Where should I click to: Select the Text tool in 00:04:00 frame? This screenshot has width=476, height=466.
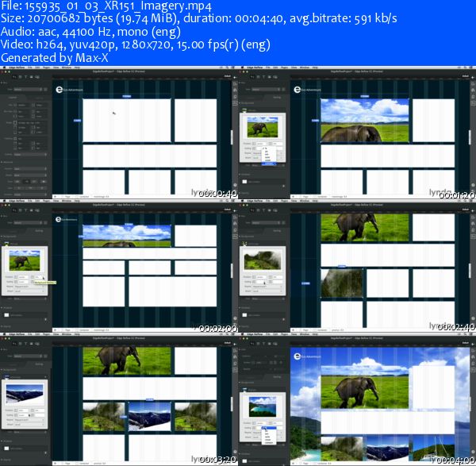click(264, 344)
